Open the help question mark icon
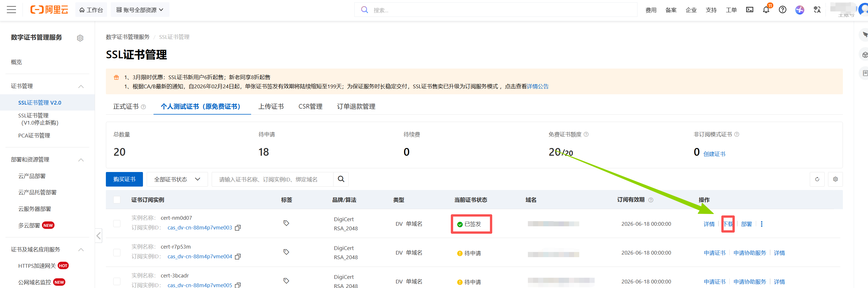The height and width of the screenshot is (288, 868). (x=782, y=10)
